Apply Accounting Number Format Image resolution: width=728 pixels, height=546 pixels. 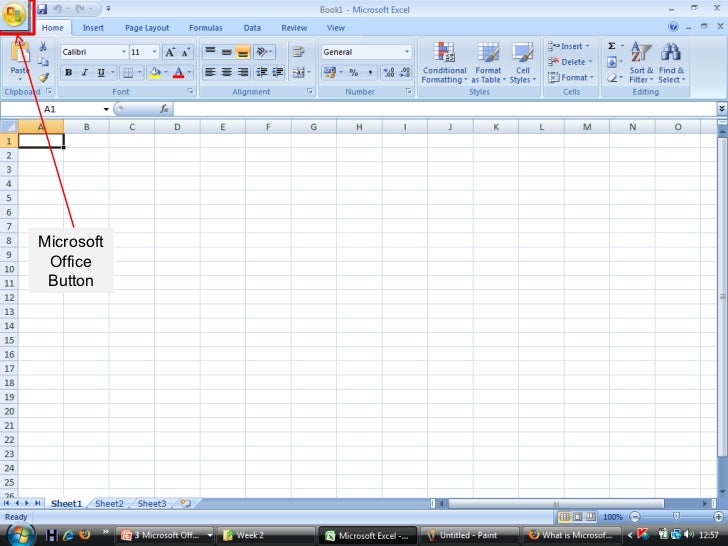330,72
